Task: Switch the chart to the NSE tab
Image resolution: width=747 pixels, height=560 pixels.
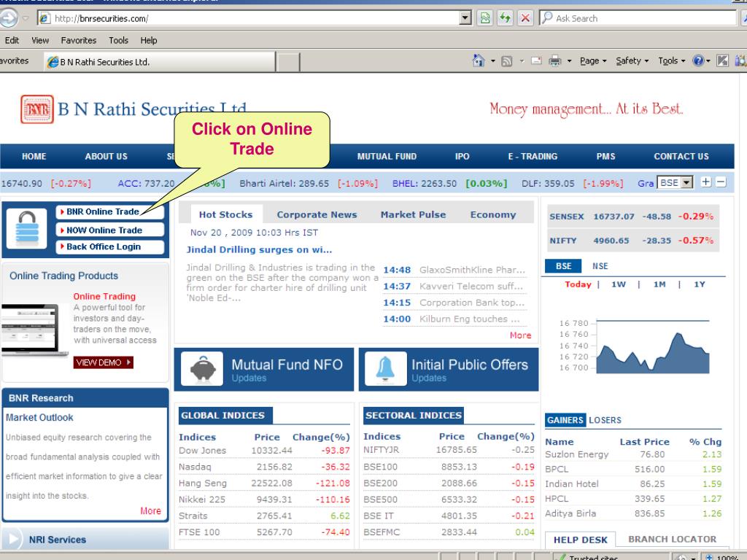Action: pyautogui.click(x=600, y=266)
